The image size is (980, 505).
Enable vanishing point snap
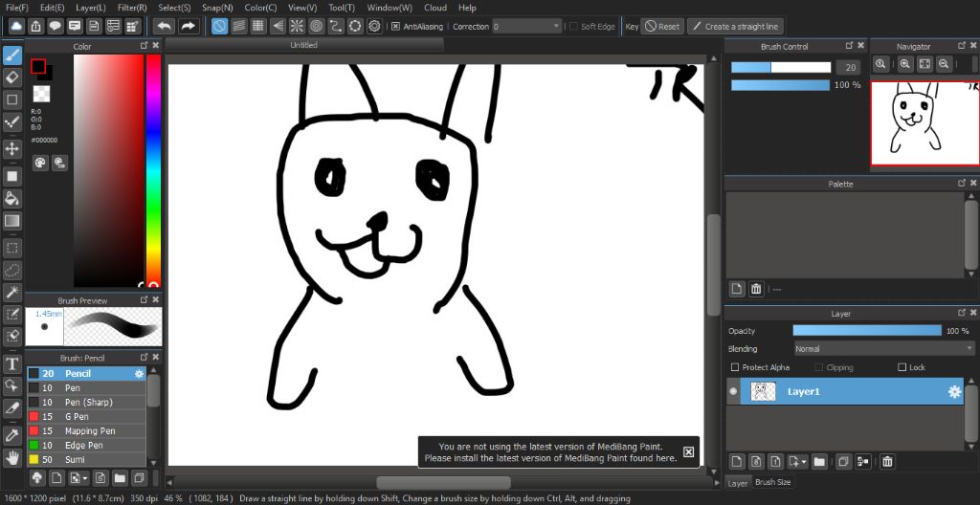pos(278,26)
